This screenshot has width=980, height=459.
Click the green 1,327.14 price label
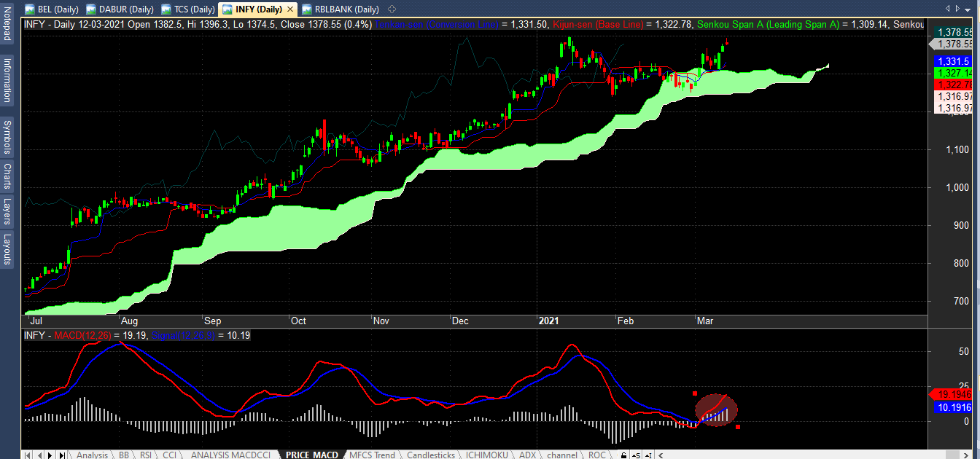tap(954, 73)
